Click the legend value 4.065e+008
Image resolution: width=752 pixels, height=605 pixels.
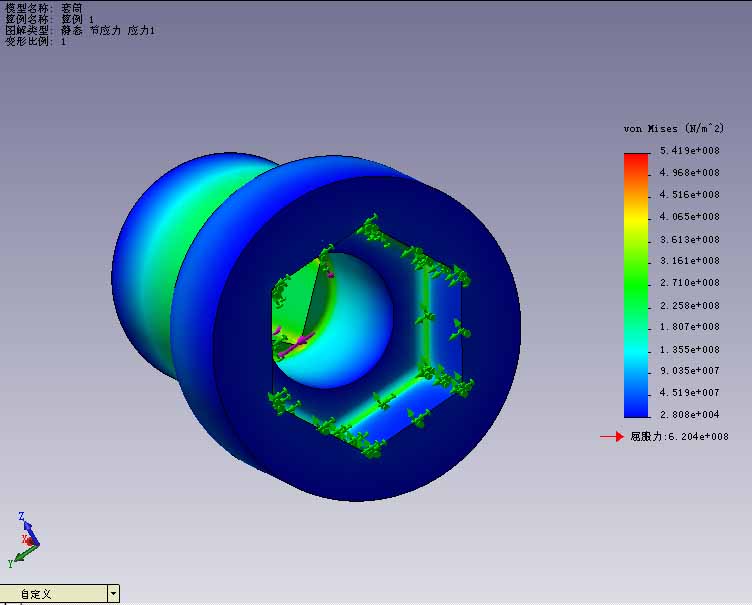690,216
